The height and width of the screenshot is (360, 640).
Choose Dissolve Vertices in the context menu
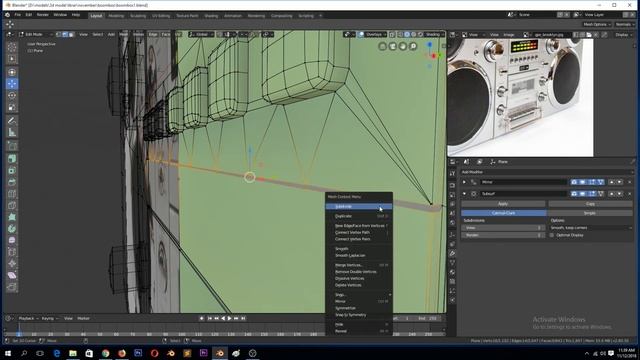(x=359, y=278)
